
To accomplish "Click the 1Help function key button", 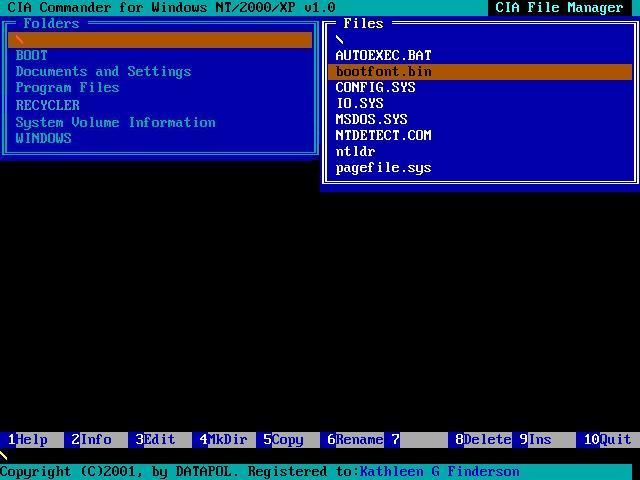I will click(32, 440).
